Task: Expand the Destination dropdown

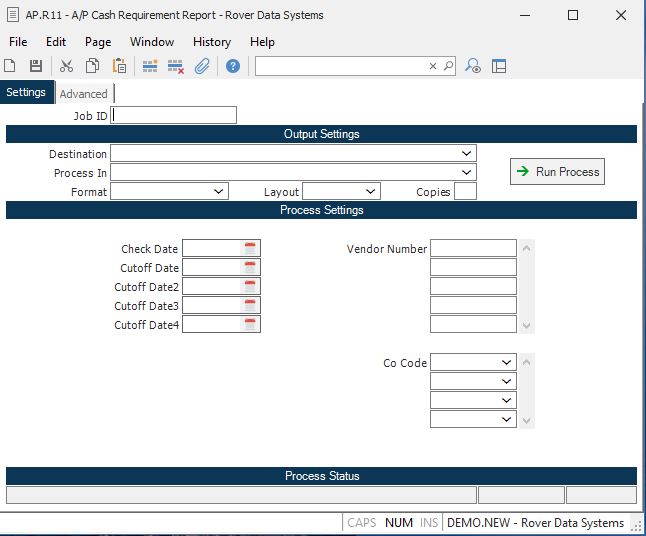Action: [467, 154]
